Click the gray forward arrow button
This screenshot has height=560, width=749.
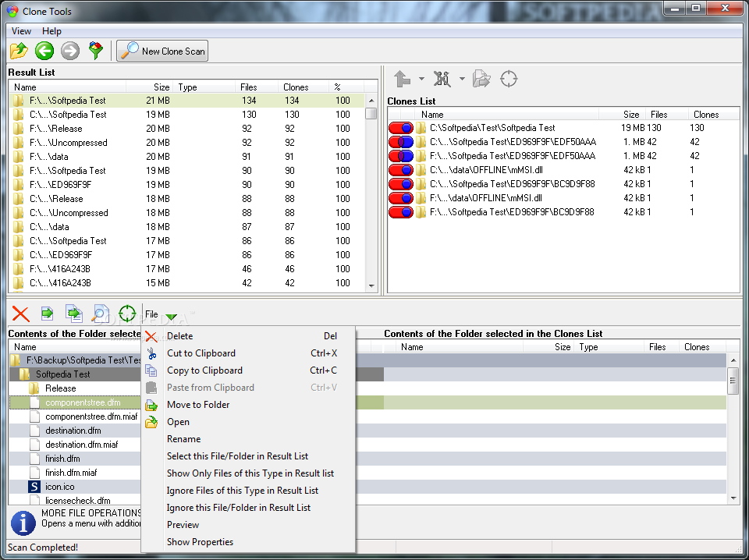click(70, 51)
